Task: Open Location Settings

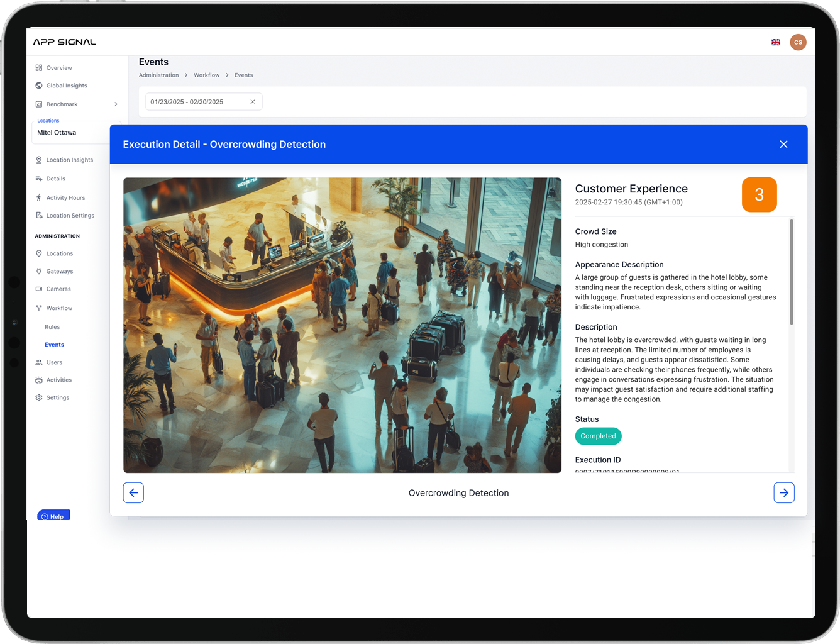Action: pyautogui.click(x=70, y=215)
